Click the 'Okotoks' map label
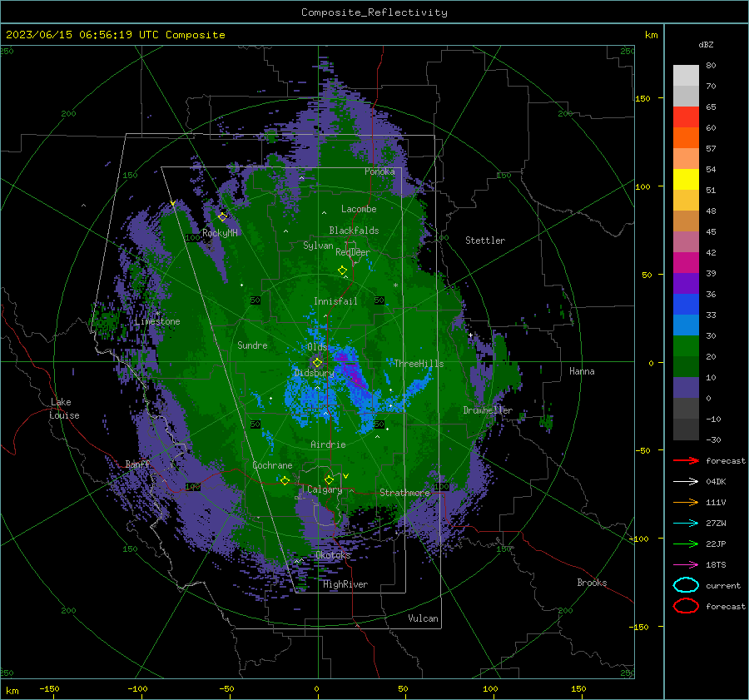This screenshot has width=749, height=700. point(333,555)
